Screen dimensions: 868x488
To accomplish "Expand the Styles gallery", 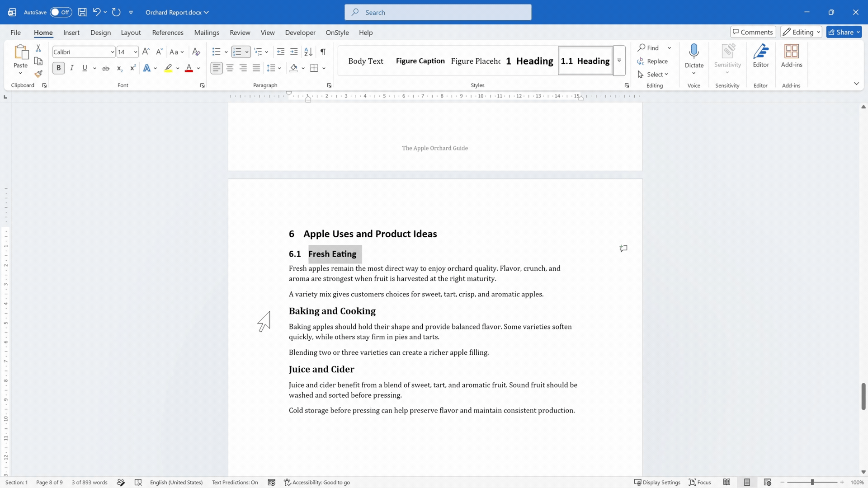I will click(x=619, y=61).
